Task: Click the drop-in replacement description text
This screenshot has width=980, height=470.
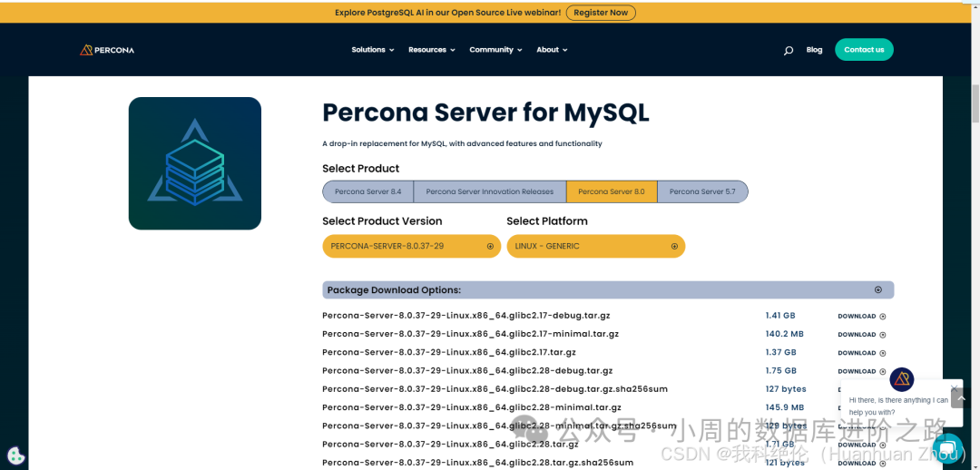Action: (x=462, y=143)
